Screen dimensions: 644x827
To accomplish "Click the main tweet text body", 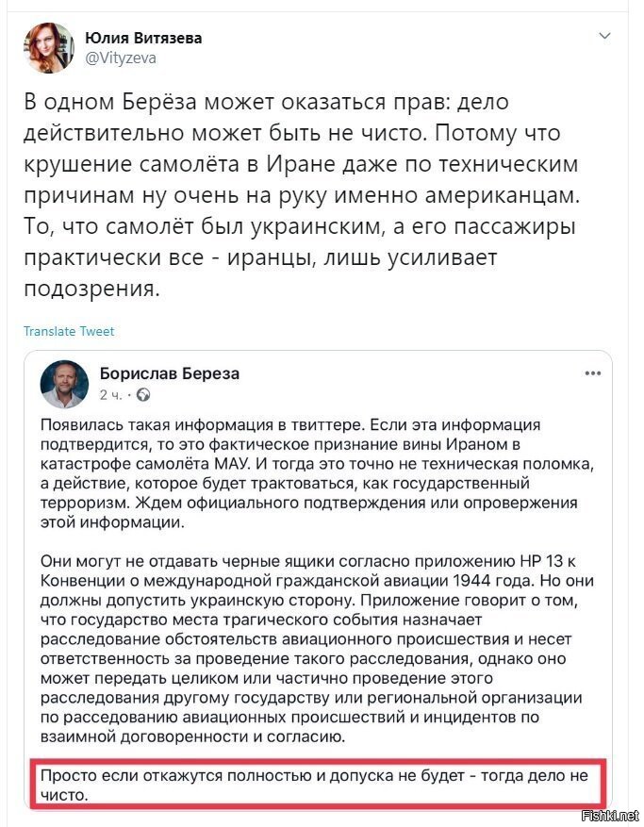I will click(301, 196).
